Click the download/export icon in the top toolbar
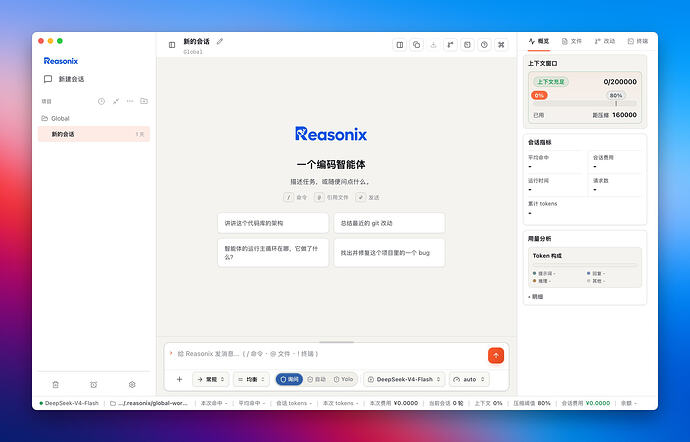The width and height of the screenshot is (690, 442). click(433, 45)
